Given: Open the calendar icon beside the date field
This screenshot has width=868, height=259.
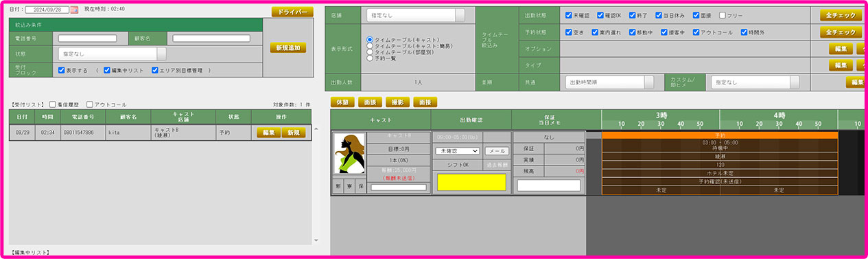Looking at the screenshot, I should pos(75,10).
